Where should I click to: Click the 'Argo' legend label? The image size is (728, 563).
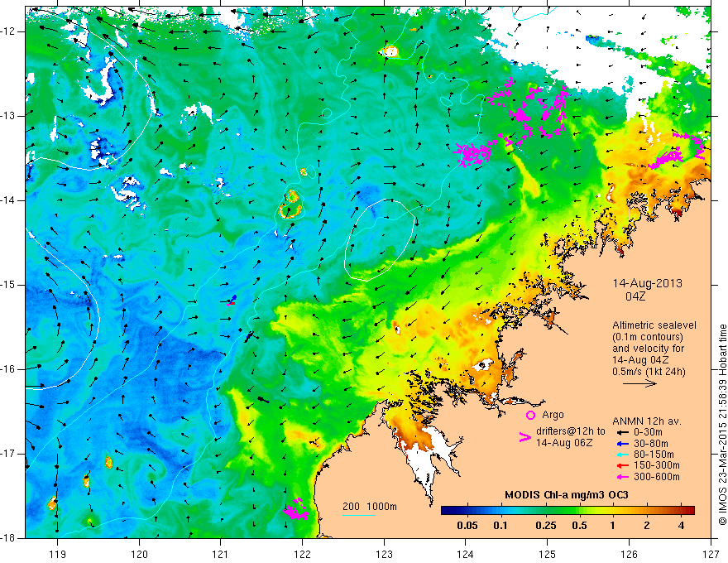[553, 414]
